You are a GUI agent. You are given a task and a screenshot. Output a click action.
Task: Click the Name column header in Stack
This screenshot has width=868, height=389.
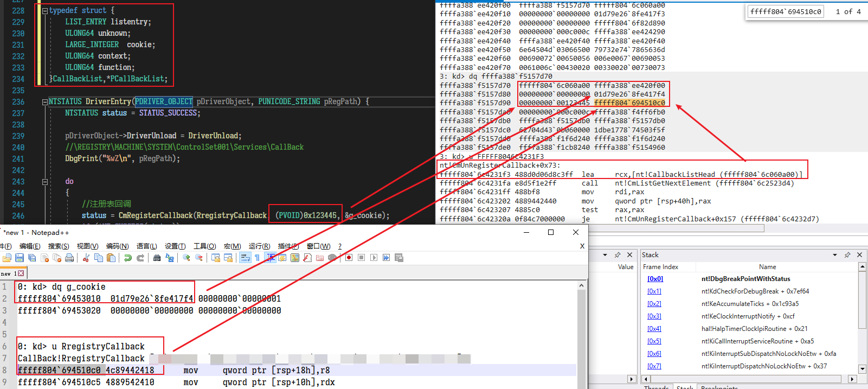click(768, 267)
